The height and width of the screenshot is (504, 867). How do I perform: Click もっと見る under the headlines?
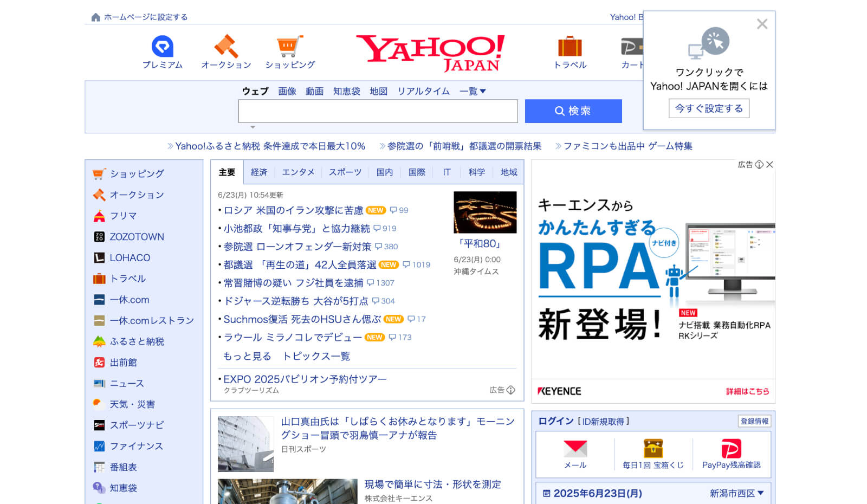tap(247, 356)
